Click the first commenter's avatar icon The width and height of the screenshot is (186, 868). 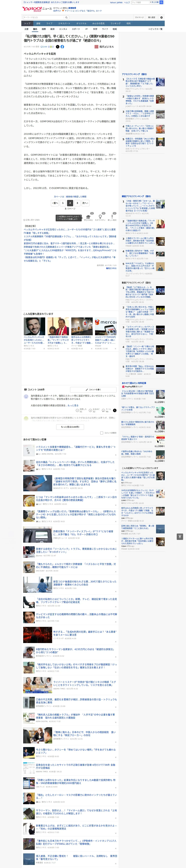pos(26,397)
